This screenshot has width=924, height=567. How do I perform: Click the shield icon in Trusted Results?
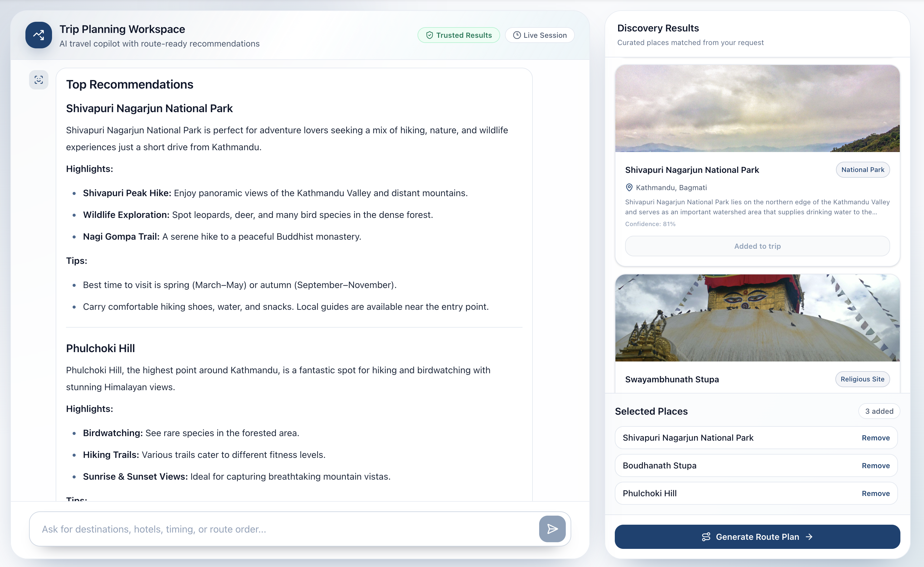point(429,35)
